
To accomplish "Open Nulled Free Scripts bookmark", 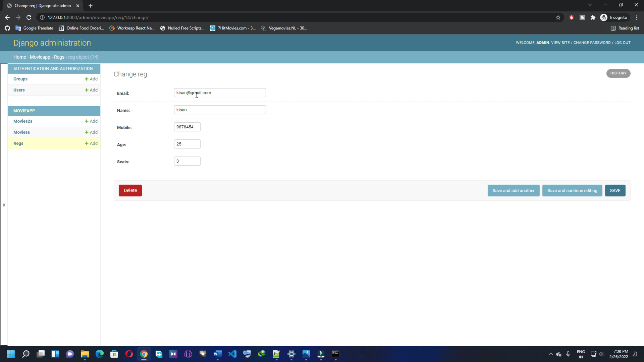I will [182, 28].
